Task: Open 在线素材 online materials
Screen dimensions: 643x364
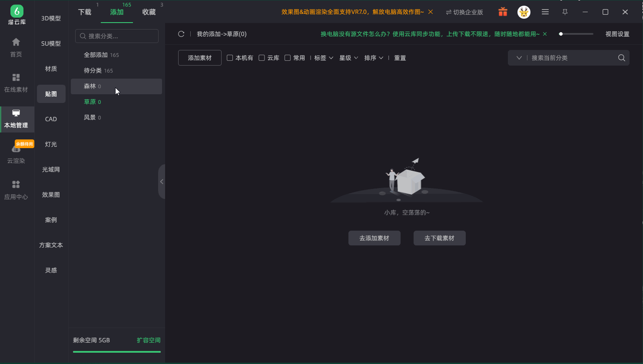Action: click(x=16, y=83)
